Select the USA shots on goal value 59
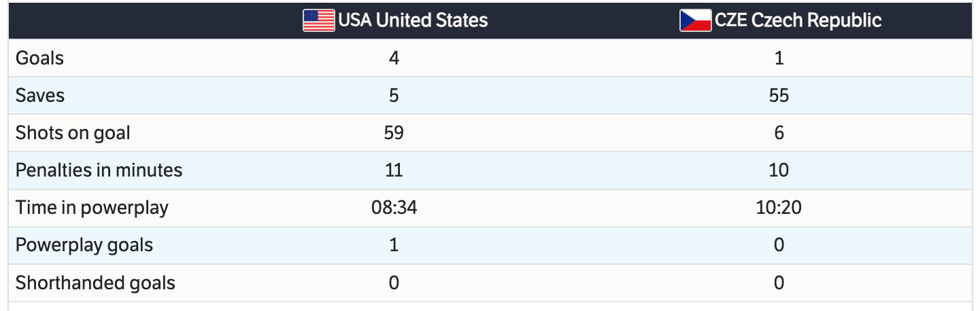 (x=394, y=133)
